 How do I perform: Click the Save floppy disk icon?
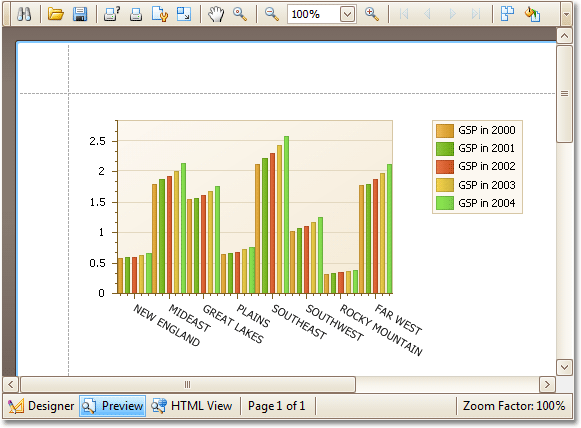pos(80,14)
